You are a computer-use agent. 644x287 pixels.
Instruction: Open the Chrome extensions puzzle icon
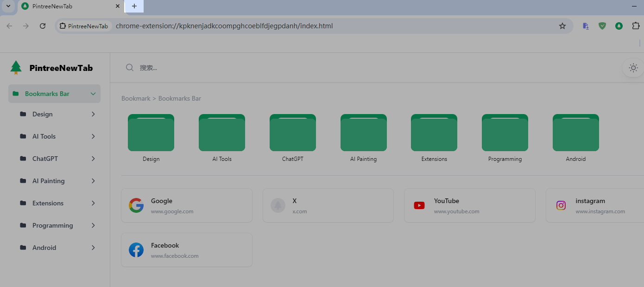tap(636, 26)
